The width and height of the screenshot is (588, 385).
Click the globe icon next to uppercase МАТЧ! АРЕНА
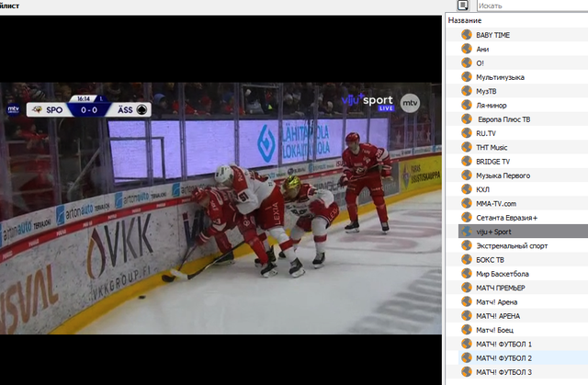click(467, 316)
